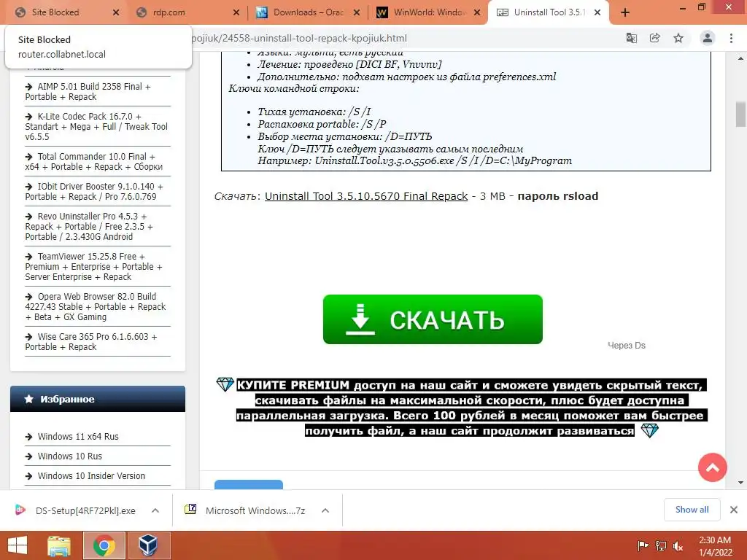Select the Uninstall Tool 3.5 tab

[548, 12]
